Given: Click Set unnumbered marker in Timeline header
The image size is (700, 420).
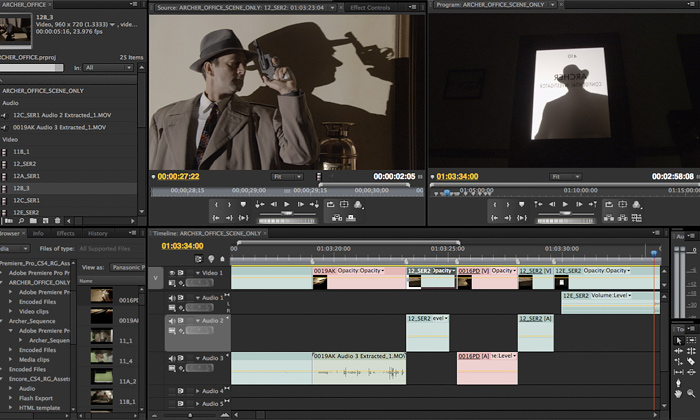Looking at the screenshot, I should [222, 259].
